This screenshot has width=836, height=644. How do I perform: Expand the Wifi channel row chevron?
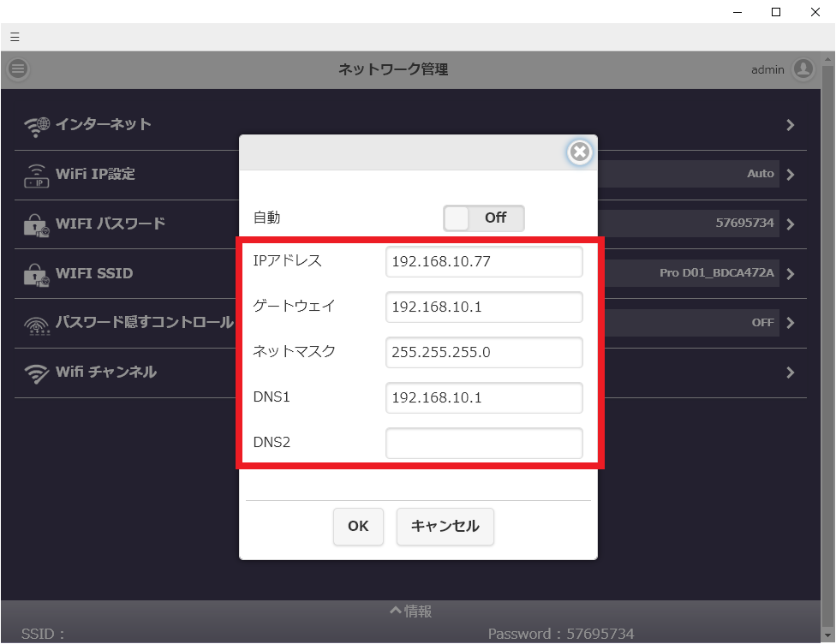[790, 373]
